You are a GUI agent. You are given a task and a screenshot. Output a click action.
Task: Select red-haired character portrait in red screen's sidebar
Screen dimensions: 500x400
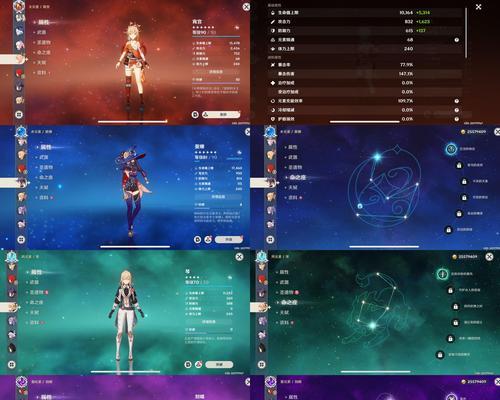(20, 73)
